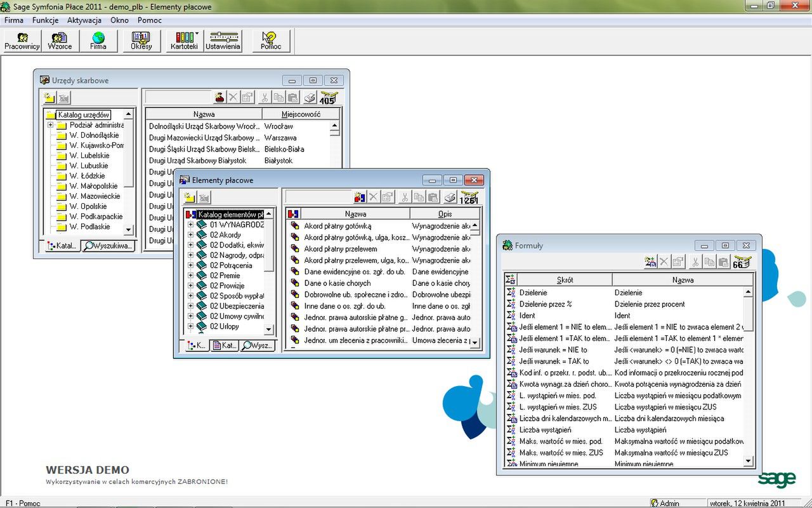The width and height of the screenshot is (812, 508).
Task: Add new folder in Elementy płacowe catalog
Action: click(190, 197)
